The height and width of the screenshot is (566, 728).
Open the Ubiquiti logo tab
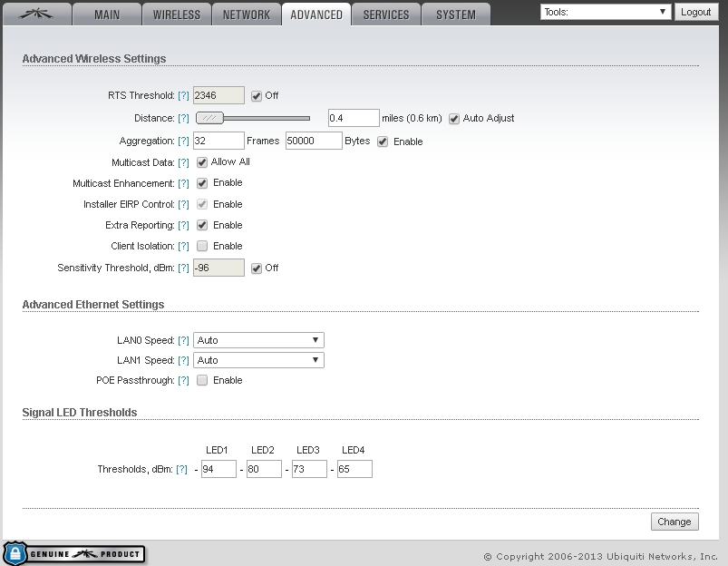click(37, 15)
